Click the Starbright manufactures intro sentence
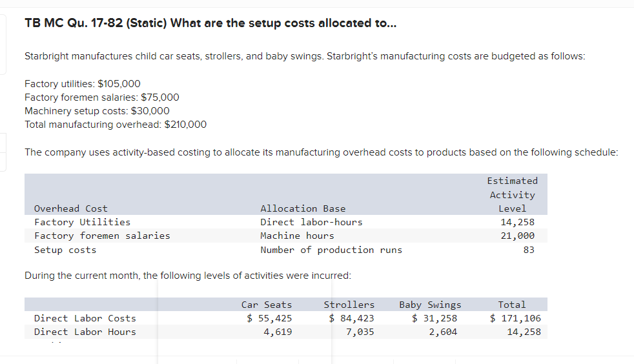 (305, 56)
